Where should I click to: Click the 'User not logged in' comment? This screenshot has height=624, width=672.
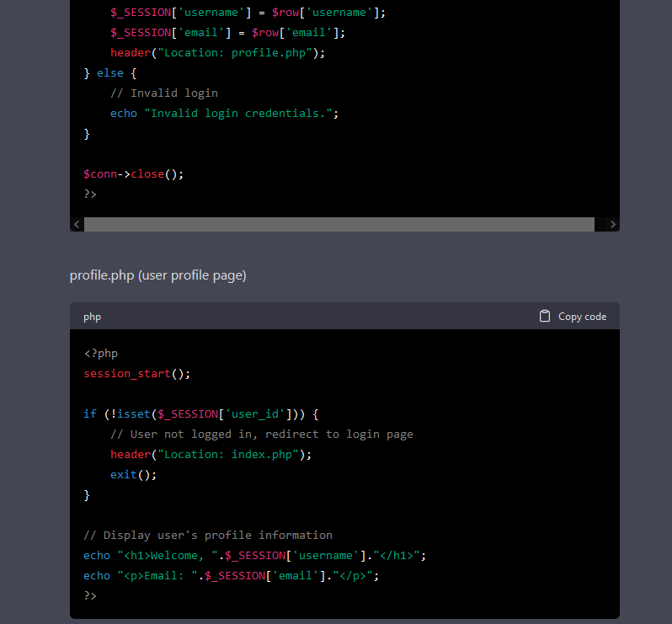point(262,435)
